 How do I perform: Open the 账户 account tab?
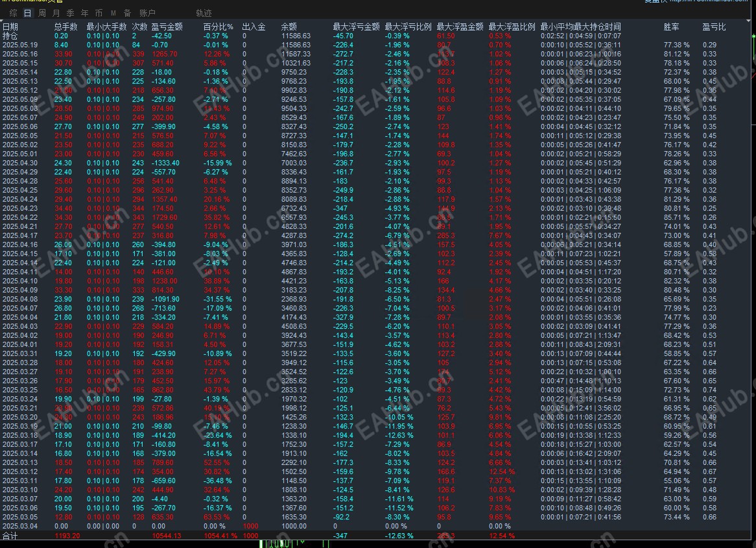[x=148, y=13]
